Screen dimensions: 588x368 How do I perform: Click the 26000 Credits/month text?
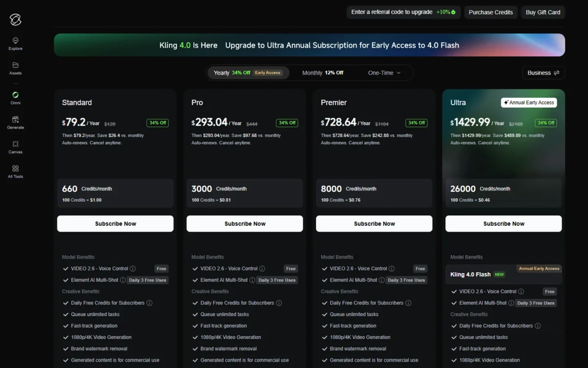tap(480, 189)
